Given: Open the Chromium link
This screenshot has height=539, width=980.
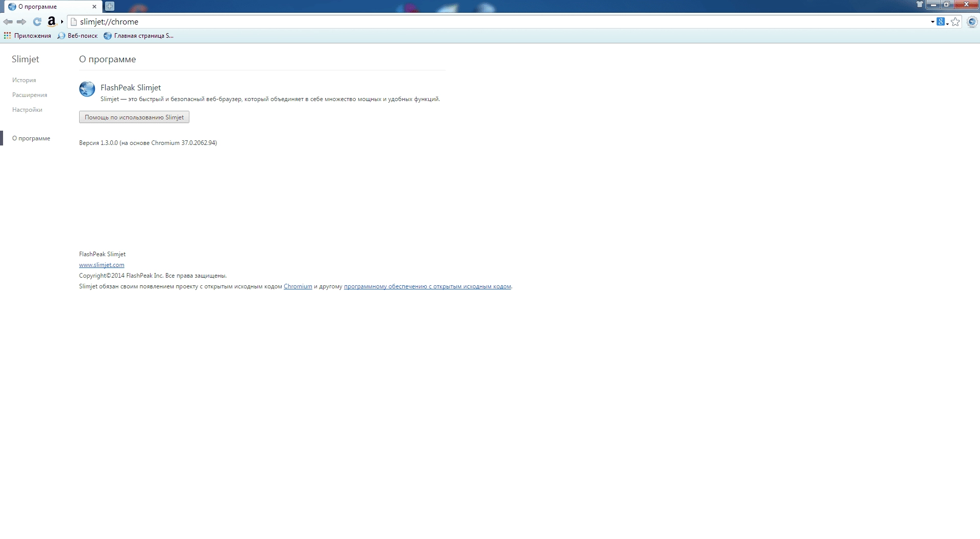Looking at the screenshot, I should (298, 286).
